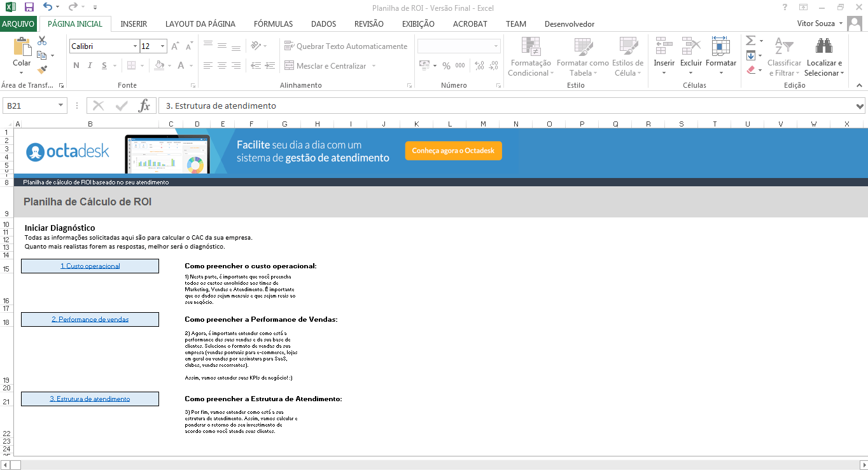868x473 pixels.
Task: Open the 2. Performance de vendas link
Action: [x=90, y=319]
